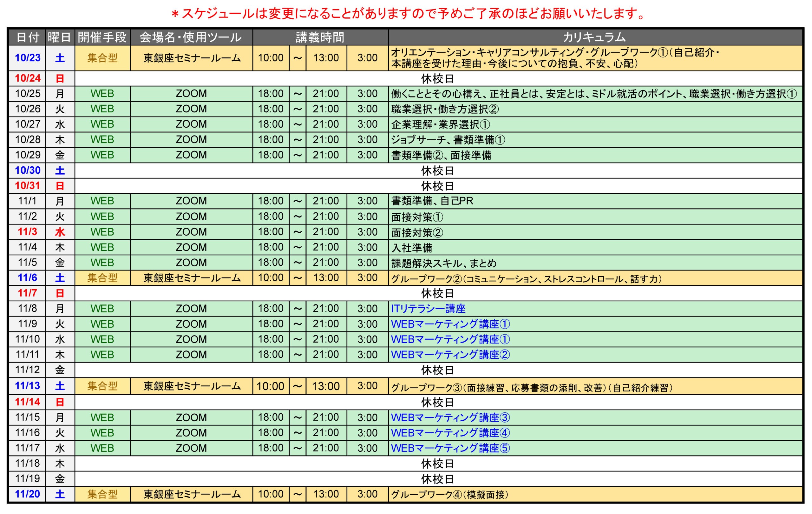This screenshot has height=514, width=812.
Task: Click WEBマーケティング講座⑤ curriculum text
Action: (x=450, y=448)
